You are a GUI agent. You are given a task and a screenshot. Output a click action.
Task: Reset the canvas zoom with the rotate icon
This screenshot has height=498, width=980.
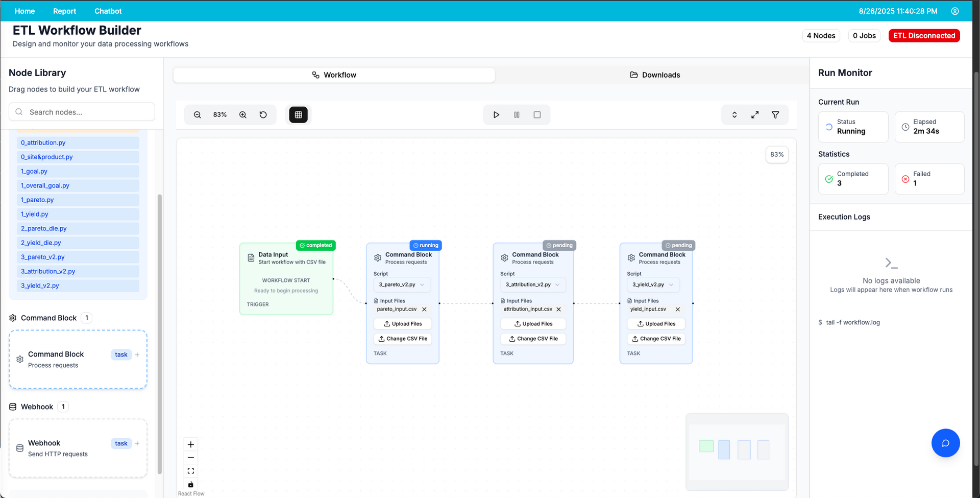pos(263,115)
